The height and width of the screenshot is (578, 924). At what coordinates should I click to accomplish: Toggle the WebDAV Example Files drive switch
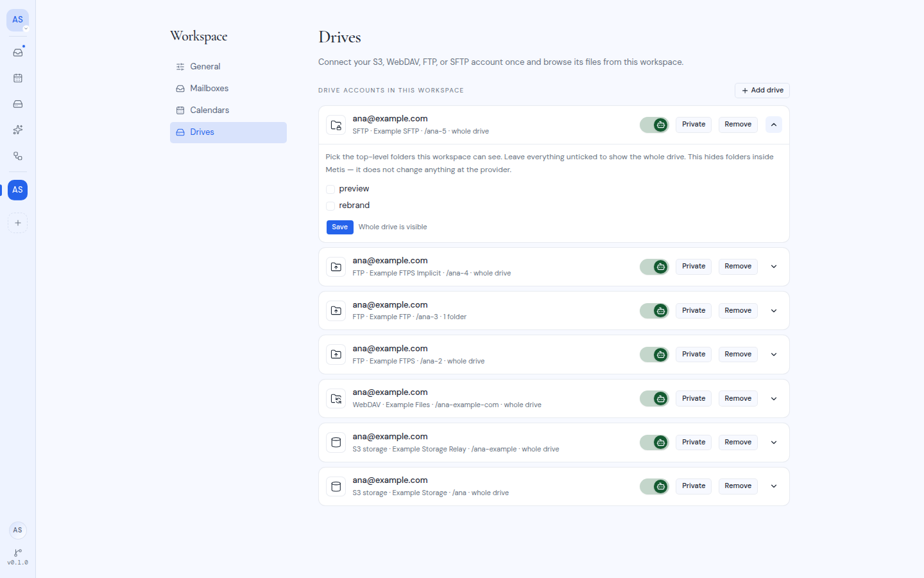(x=654, y=399)
